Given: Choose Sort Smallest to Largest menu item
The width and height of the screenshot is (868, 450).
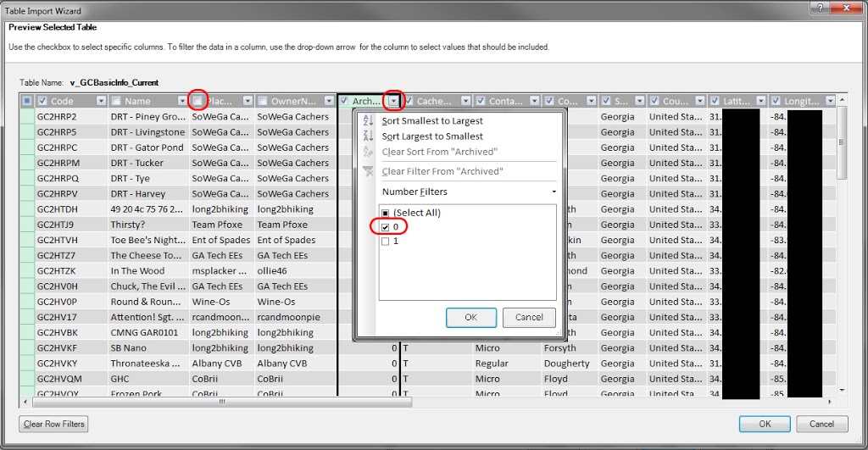Looking at the screenshot, I should pyautogui.click(x=432, y=121).
